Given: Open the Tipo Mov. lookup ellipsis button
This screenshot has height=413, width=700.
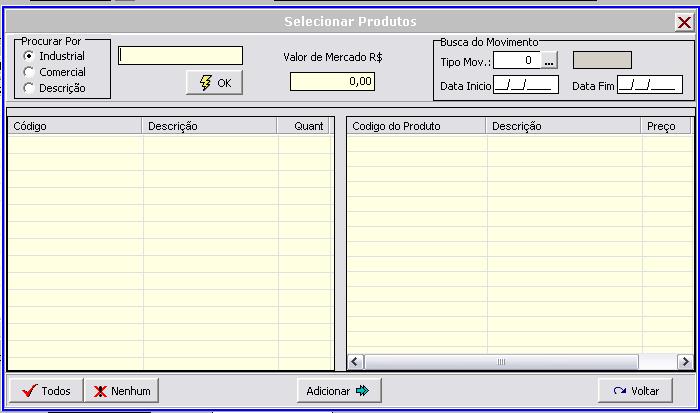Looking at the screenshot, I should point(548,60).
